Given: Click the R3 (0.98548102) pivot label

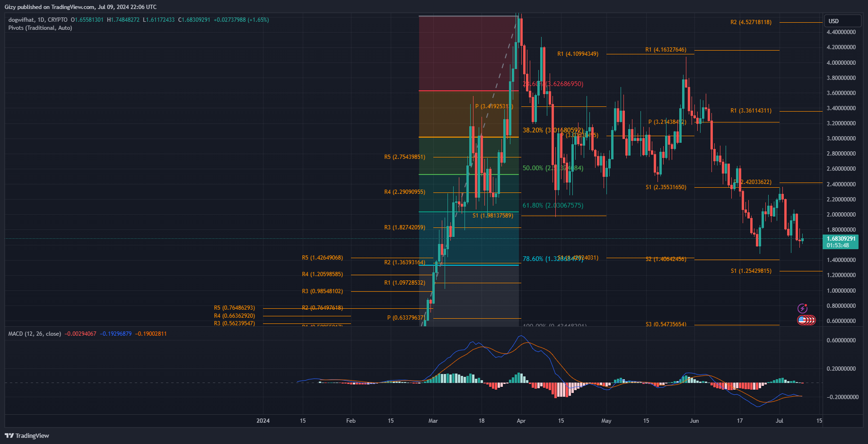Looking at the screenshot, I should click(322, 291).
